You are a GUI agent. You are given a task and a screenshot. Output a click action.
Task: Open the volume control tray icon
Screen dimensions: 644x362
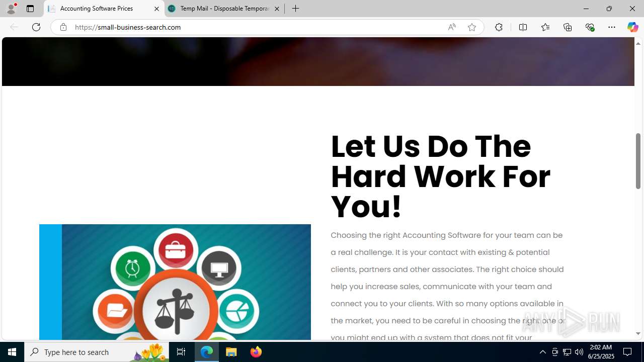click(579, 352)
